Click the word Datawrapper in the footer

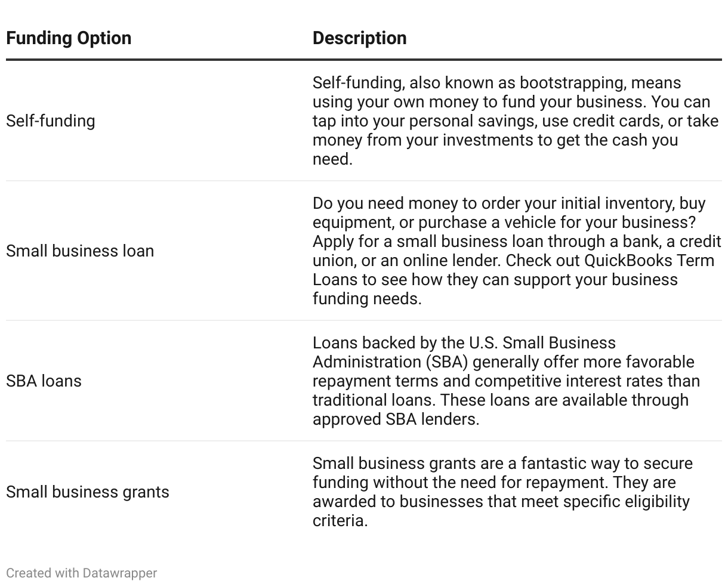pyautogui.click(x=120, y=573)
